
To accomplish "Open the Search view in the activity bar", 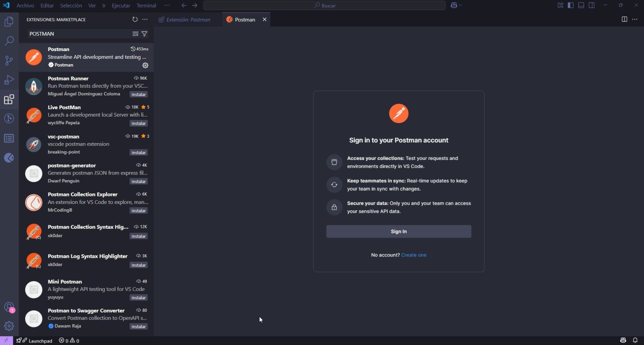I will tap(9, 41).
